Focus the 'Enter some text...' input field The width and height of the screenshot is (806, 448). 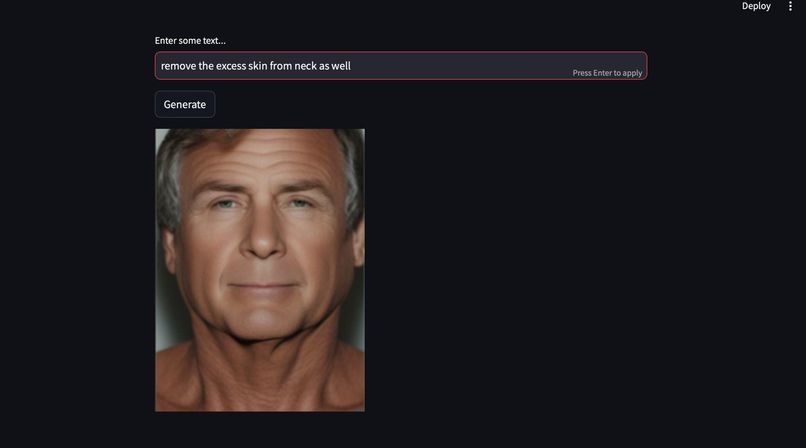pyautogui.click(x=401, y=66)
